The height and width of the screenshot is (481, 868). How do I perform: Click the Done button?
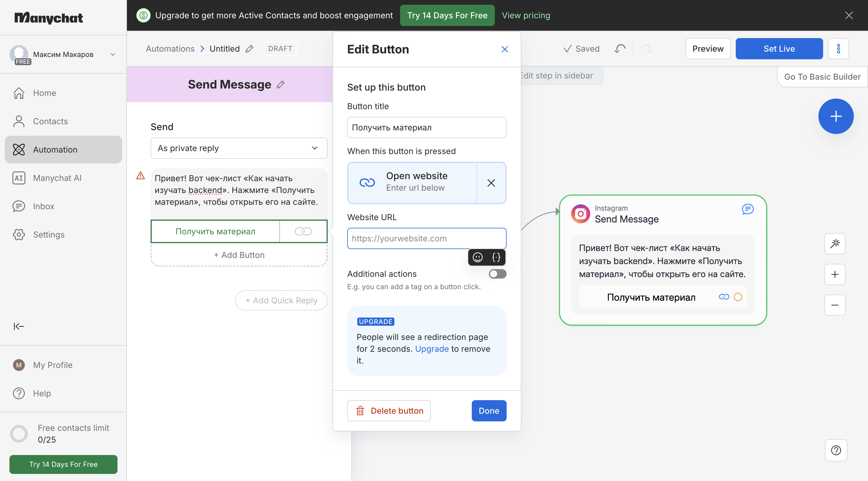489,410
